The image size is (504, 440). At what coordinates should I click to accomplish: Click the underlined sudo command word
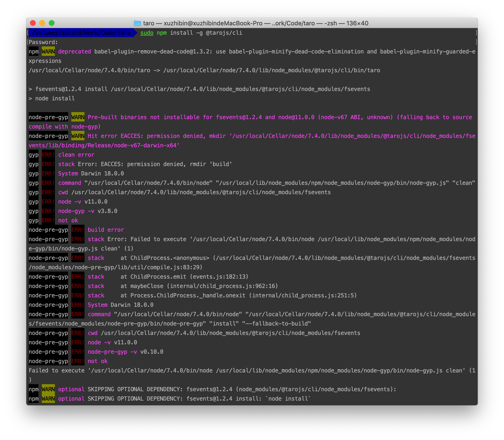(x=147, y=33)
